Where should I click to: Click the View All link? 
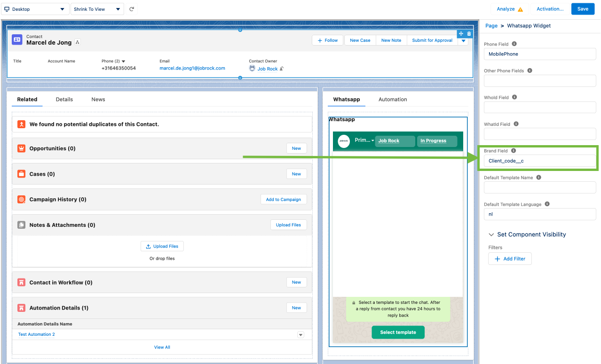pyautogui.click(x=162, y=347)
